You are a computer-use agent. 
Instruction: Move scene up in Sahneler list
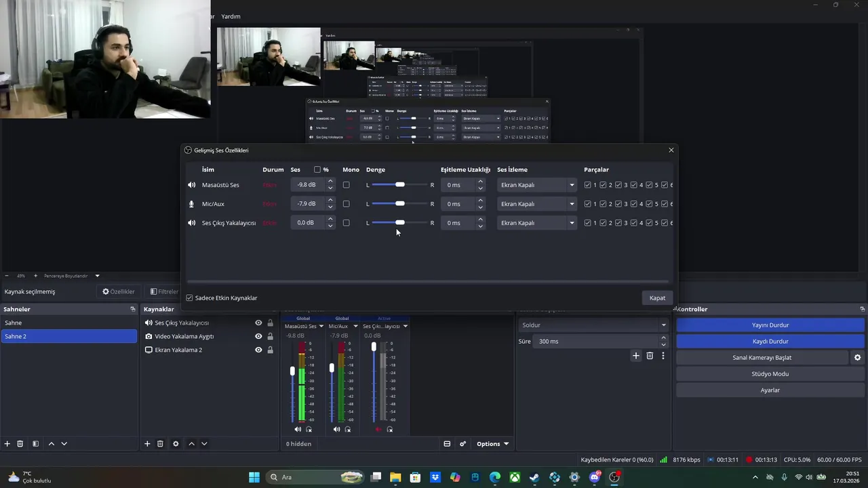click(x=52, y=444)
